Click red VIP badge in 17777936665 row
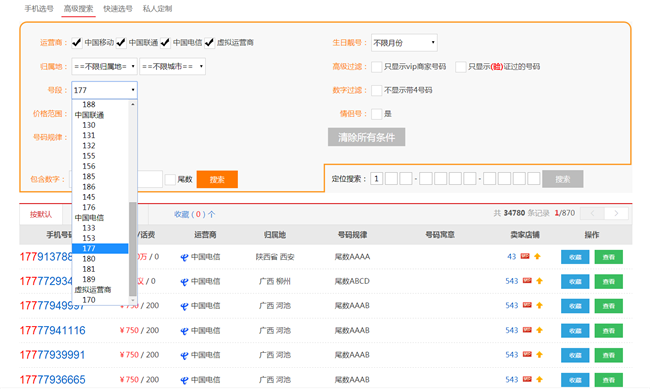 527,379
